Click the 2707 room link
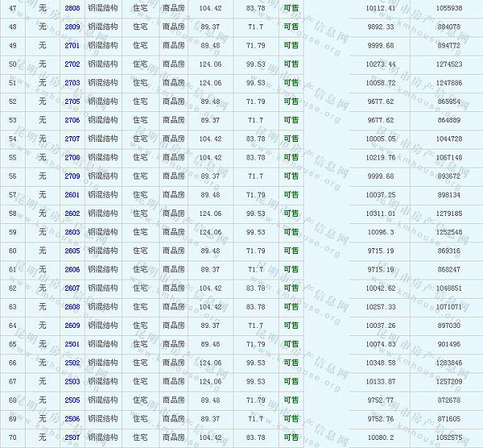This screenshot has height=448, width=483. 72,139
